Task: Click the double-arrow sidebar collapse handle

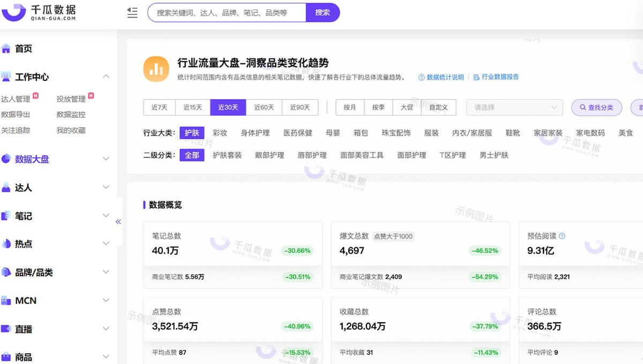Action: [x=118, y=222]
